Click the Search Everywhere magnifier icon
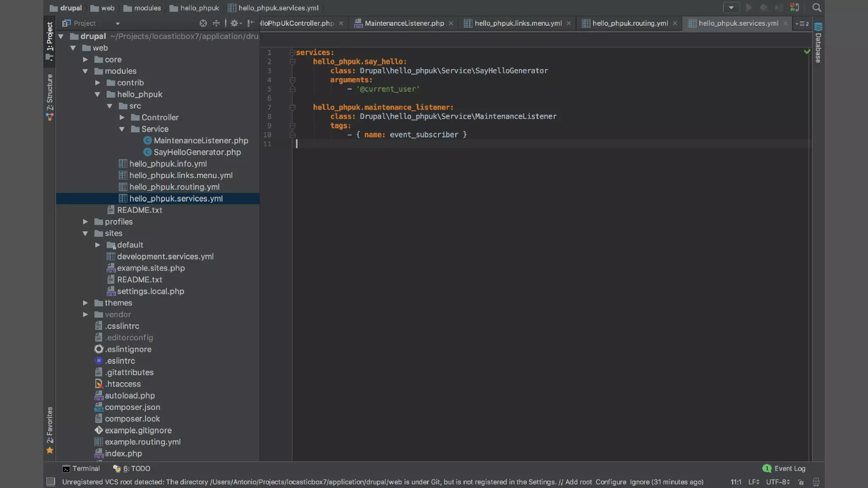Viewport: 868px width, 488px height. pyautogui.click(x=816, y=8)
